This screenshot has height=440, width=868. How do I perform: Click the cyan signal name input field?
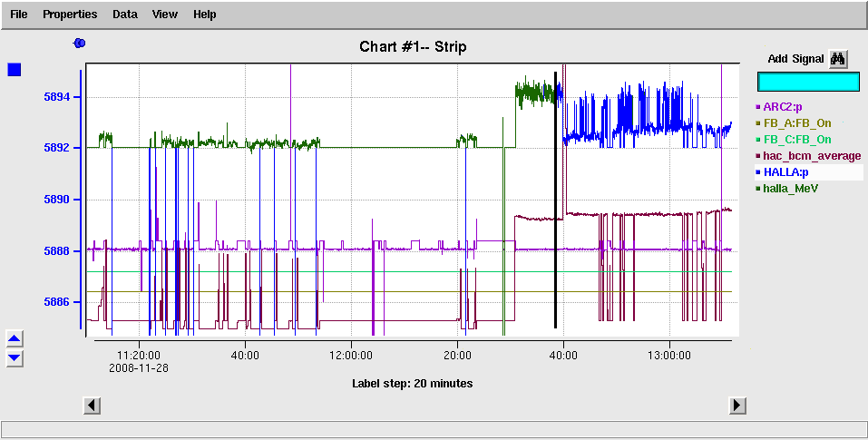point(808,82)
